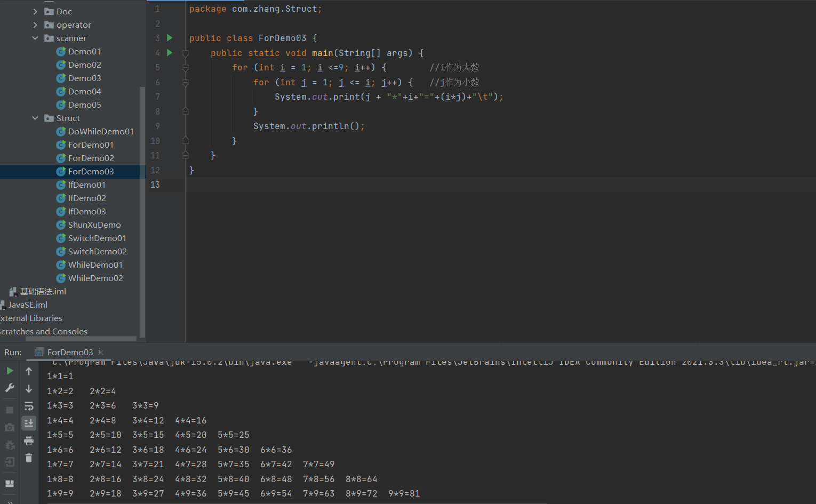Select External Libraries in project tree
This screenshot has height=504, width=816.
(x=31, y=318)
